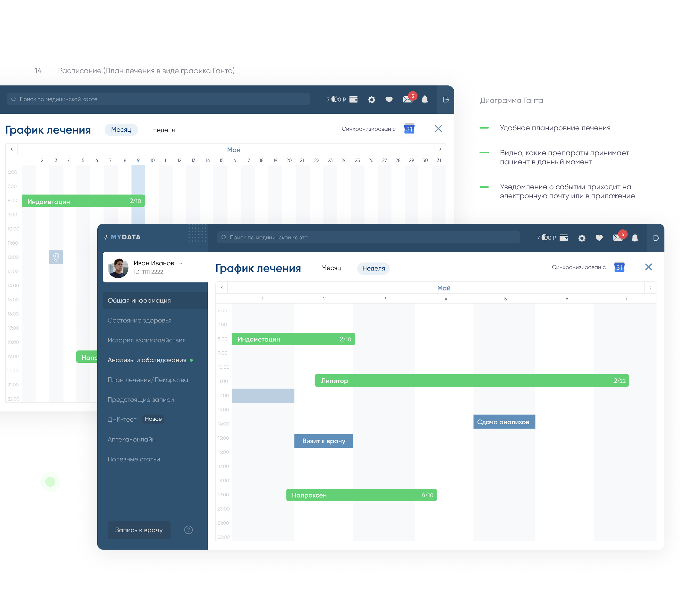Go to next week with right chevron
Viewport: 680px width, 616px height.
click(x=650, y=288)
